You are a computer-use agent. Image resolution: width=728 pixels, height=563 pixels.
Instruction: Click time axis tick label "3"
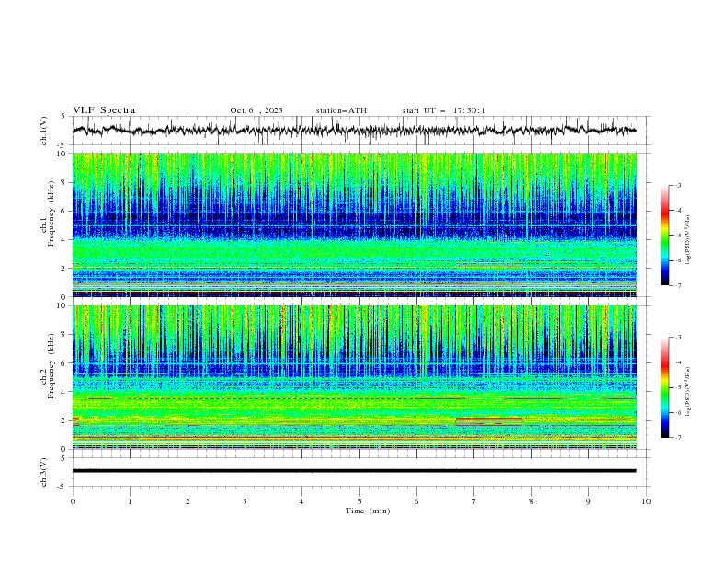pos(245,501)
